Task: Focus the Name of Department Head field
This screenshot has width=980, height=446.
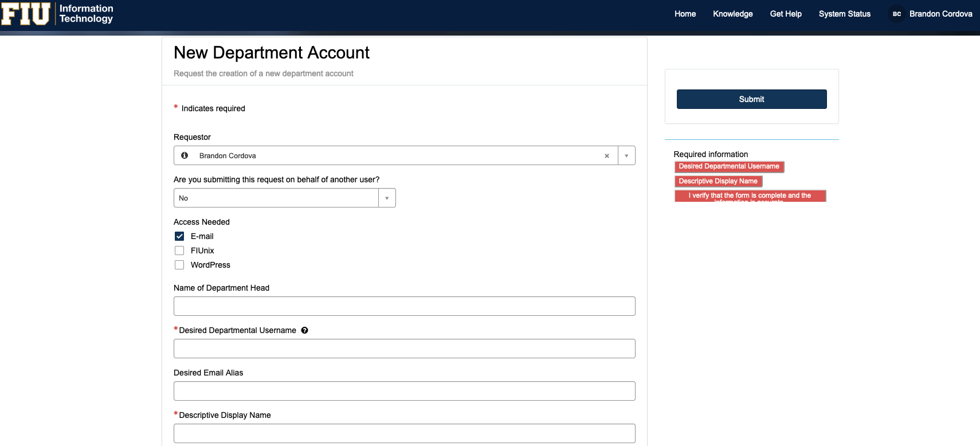Action: tap(404, 306)
